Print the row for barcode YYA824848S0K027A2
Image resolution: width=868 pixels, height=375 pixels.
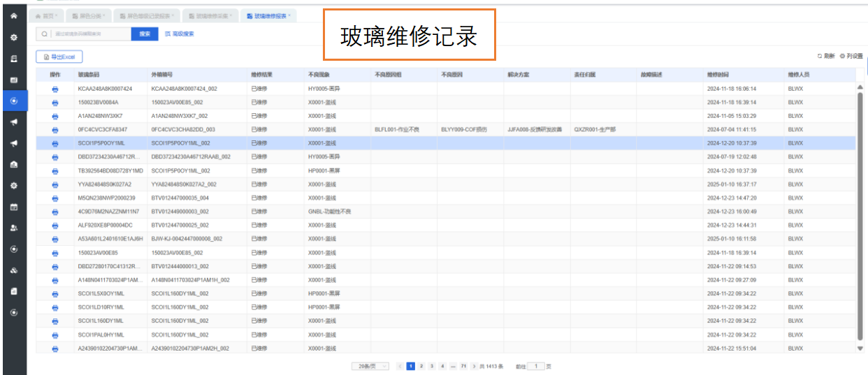click(55, 184)
